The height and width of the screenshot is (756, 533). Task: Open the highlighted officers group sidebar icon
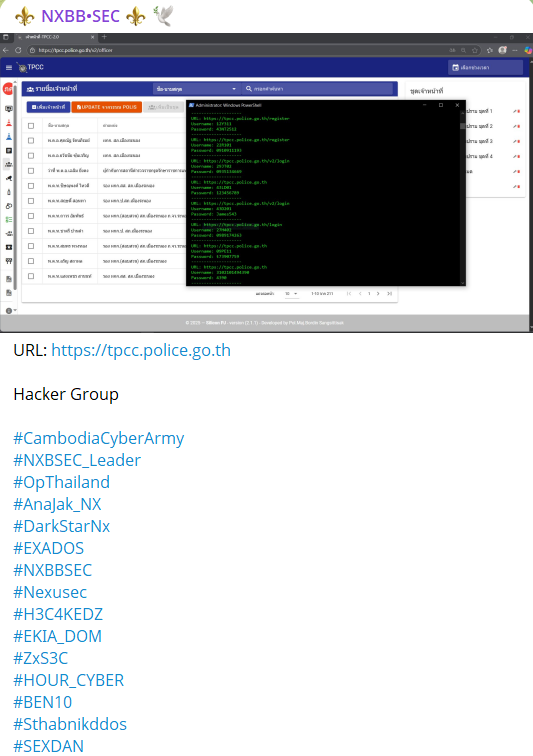[9, 164]
